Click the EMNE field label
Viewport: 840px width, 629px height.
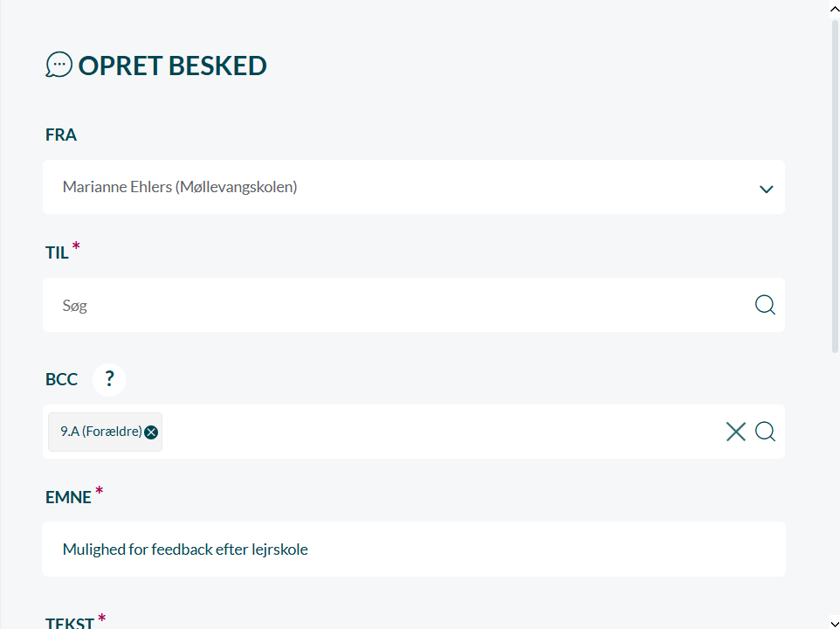(68, 497)
